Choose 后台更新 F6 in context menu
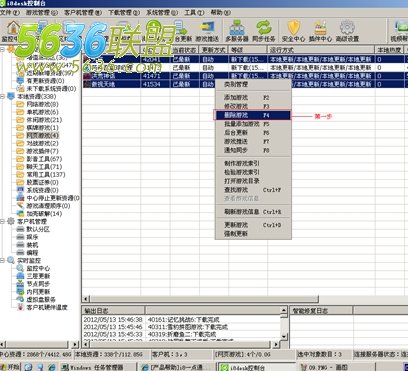This screenshot has width=408, height=371. (253, 133)
